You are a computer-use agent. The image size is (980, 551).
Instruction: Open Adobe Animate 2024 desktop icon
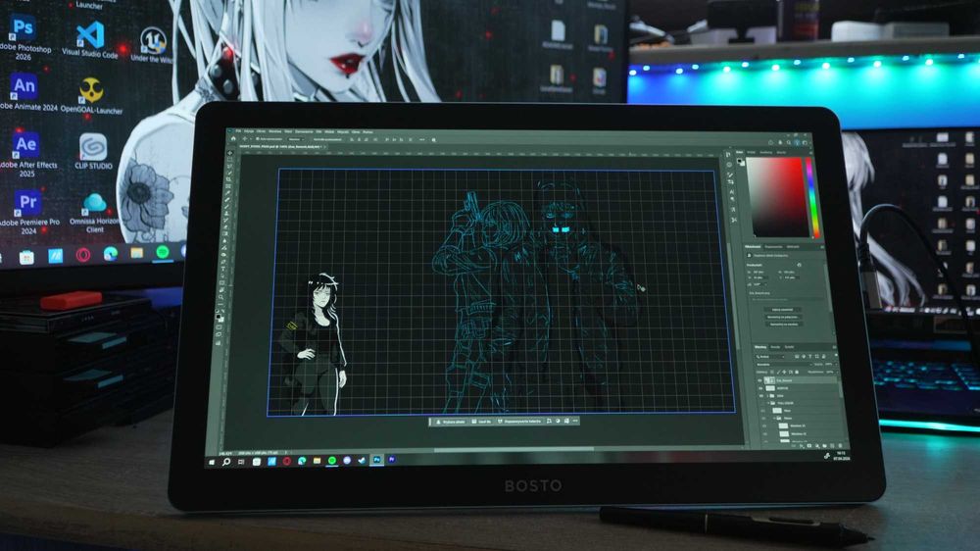click(24, 86)
